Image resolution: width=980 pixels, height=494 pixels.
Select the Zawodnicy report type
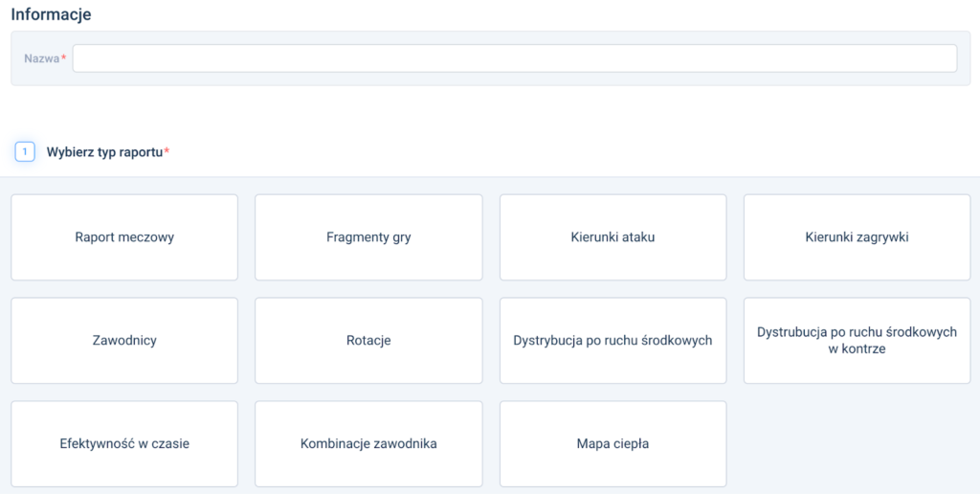coord(124,341)
